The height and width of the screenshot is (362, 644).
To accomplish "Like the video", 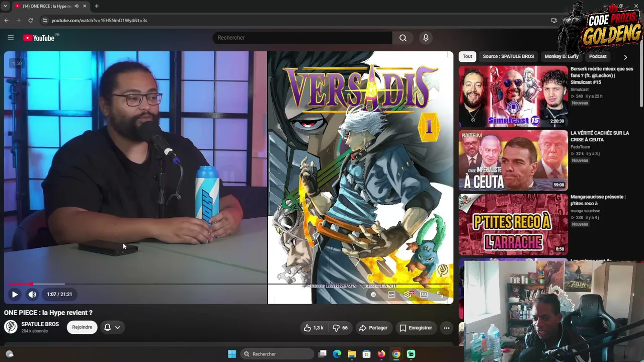I will tap(313, 328).
